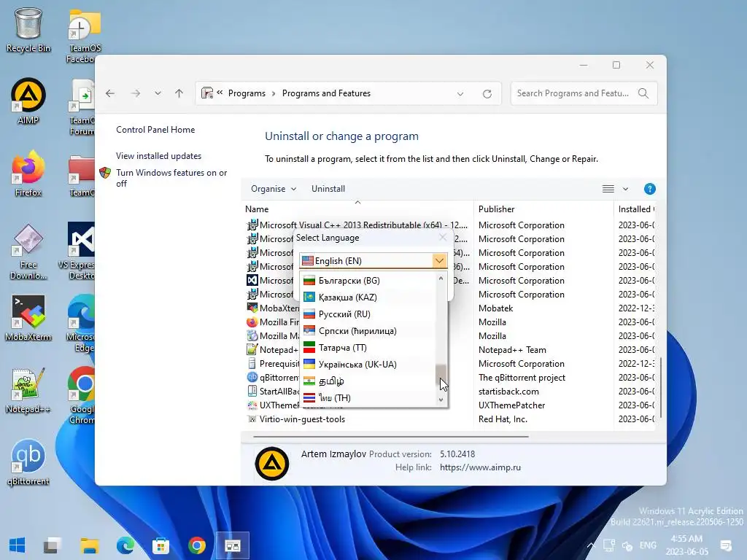This screenshot has height=560, width=747.
Task: Launch the MobaXterm desktop shortcut
Action: click(x=28, y=318)
